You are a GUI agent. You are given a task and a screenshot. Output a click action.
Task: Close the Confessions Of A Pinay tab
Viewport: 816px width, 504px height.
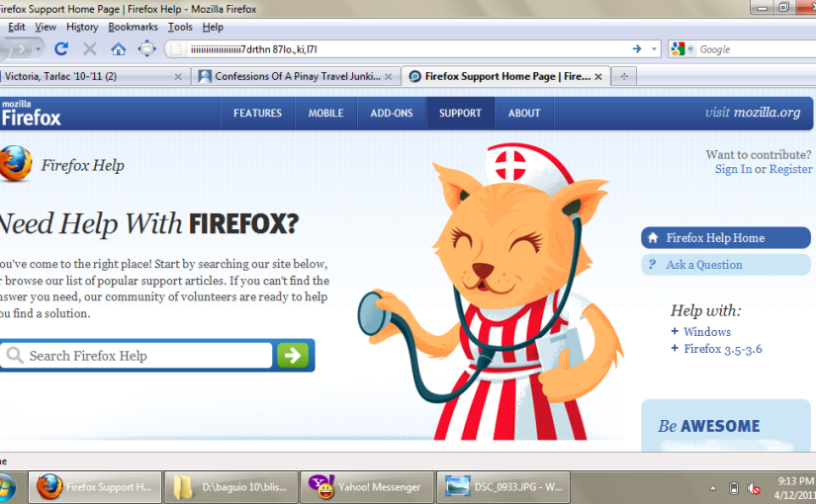[x=389, y=77]
